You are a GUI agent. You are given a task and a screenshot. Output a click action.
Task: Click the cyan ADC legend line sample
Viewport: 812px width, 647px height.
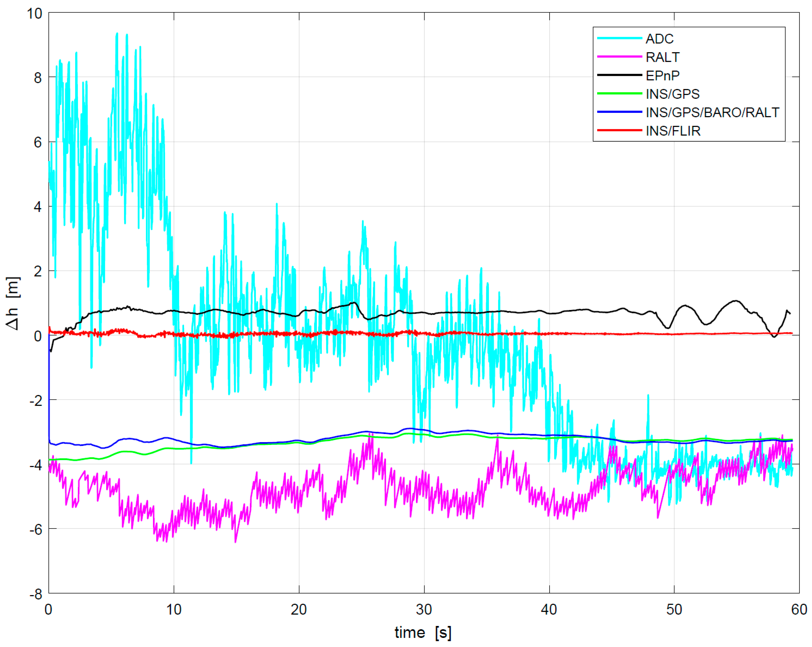620,38
